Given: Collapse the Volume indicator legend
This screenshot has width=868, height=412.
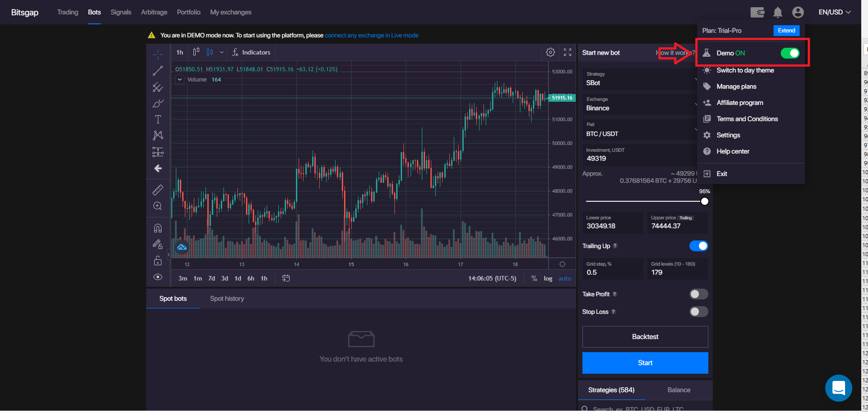Looking at the screenshot, I should click(180, 80).
